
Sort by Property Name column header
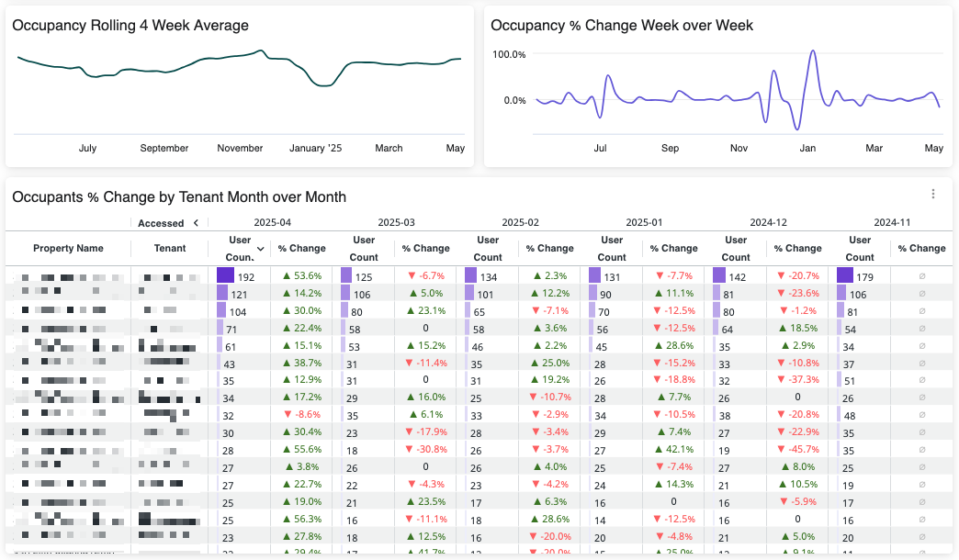tap(68, 248)
